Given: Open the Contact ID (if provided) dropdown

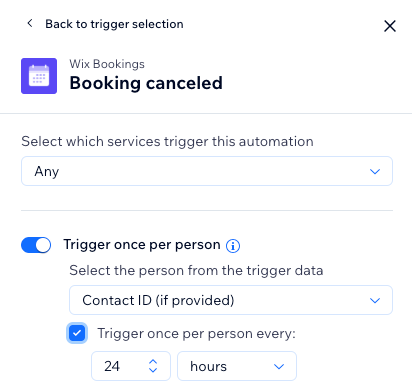Looking at the screenshot, I should coord(231,300).
